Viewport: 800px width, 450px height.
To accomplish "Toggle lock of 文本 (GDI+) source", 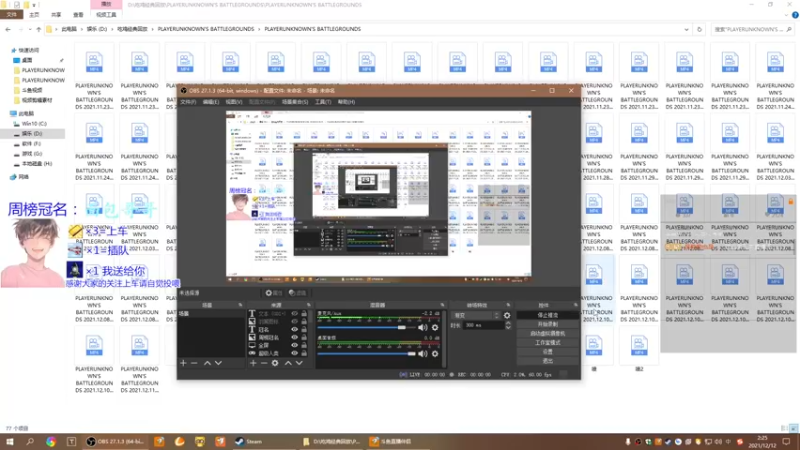I will pos(304,314).
